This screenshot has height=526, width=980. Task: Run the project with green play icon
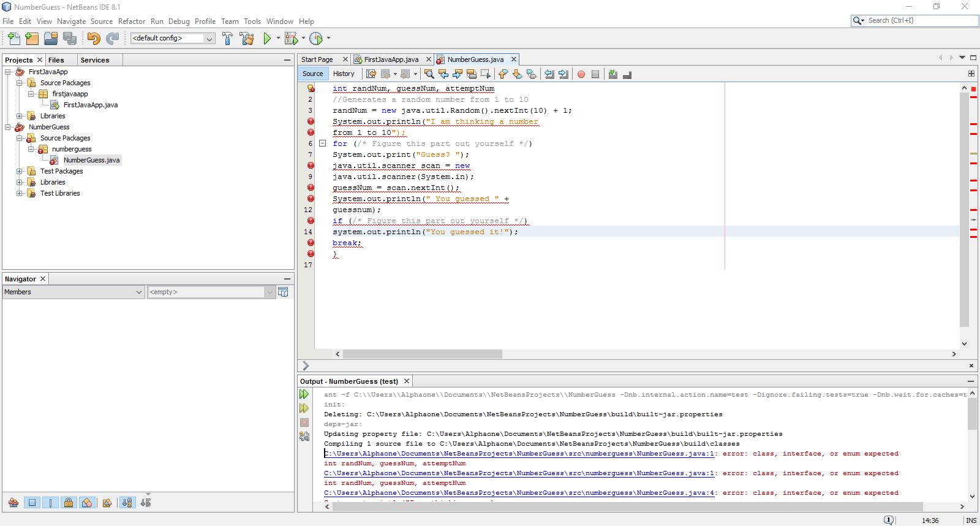click(267, 39)
